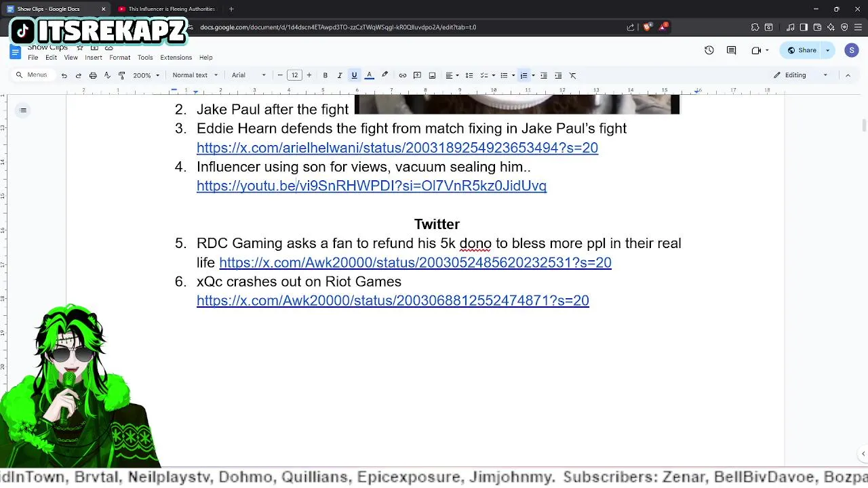Click the Decrease indent icon
This screenshot has width=868, height=488.
tap(543, 75)
